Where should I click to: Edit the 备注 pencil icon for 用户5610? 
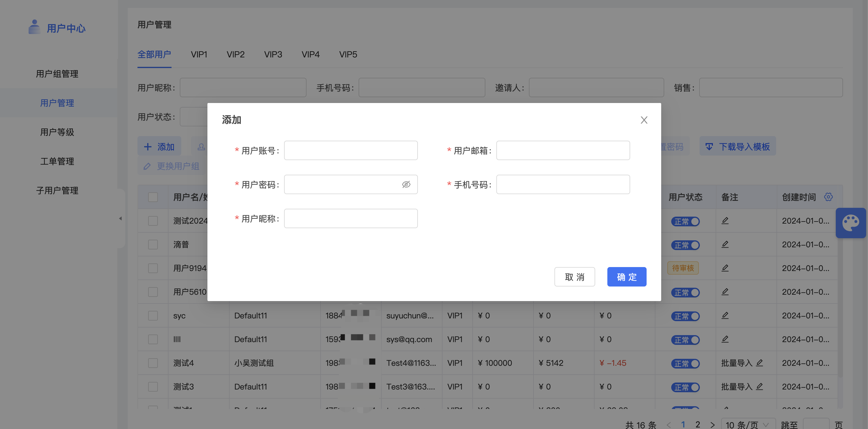[x=725, y=292]
